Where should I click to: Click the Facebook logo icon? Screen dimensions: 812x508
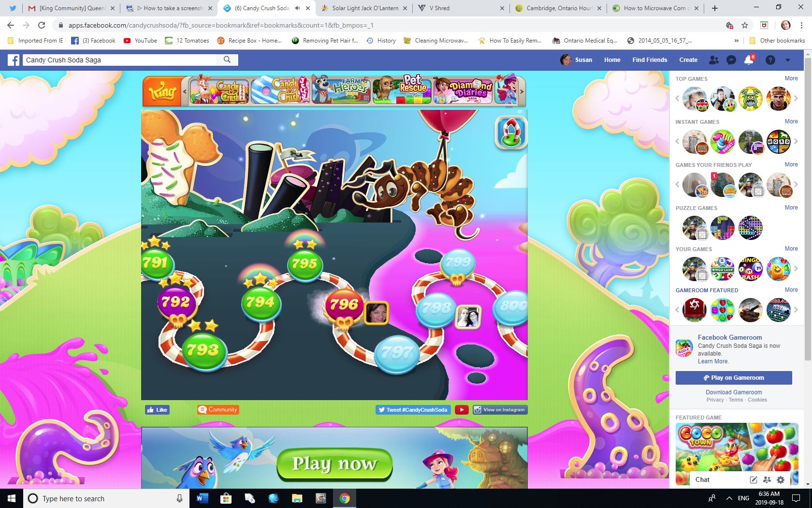[x=14, y=60]
